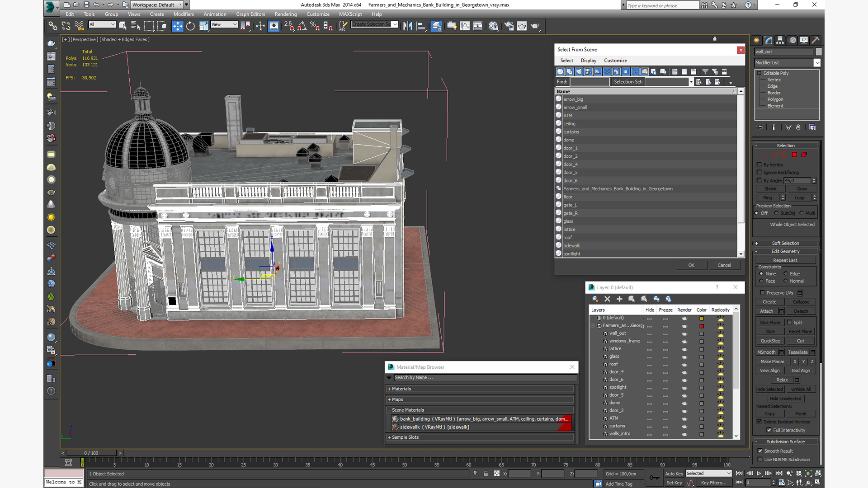Click OK in Select From Scene dialog
This screenshot has width=868, height=488.
pyautogui.click(x=691, y=265)
